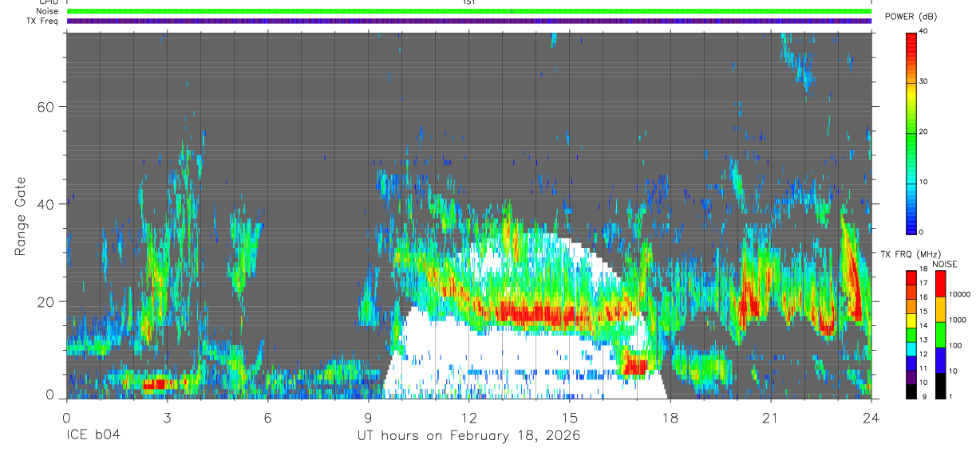Click the green 13-14 MHz swatch in TX FRQ legend
980x452 pixels.
911,335
